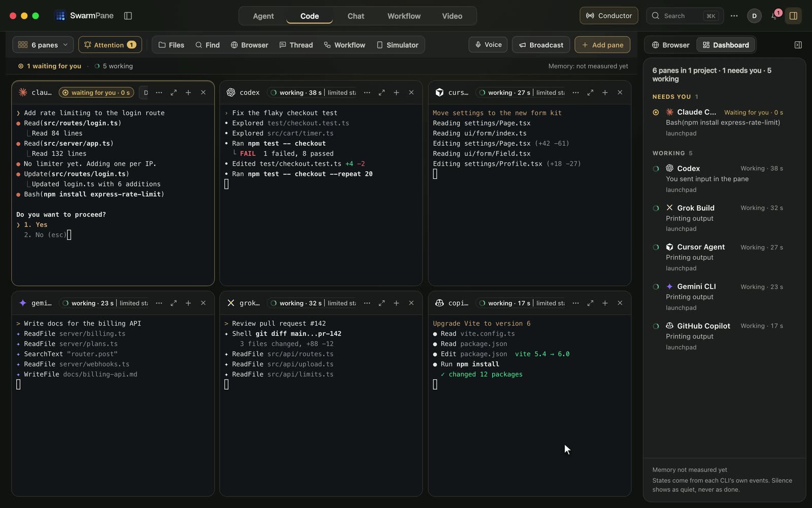
Task: Open the Thread toolbar item
Action: click(296, 45)
